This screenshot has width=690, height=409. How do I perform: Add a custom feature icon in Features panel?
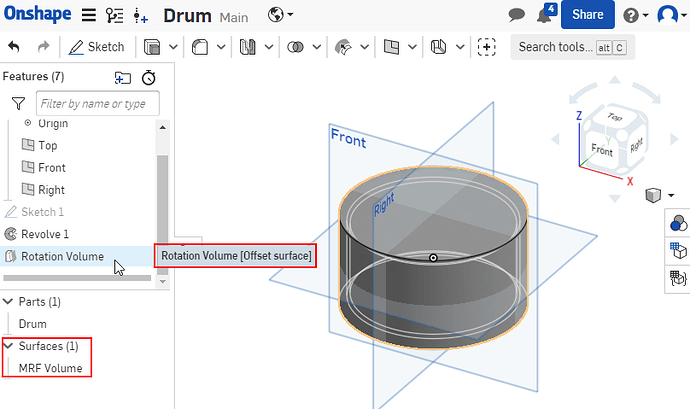tap(123, 77)
